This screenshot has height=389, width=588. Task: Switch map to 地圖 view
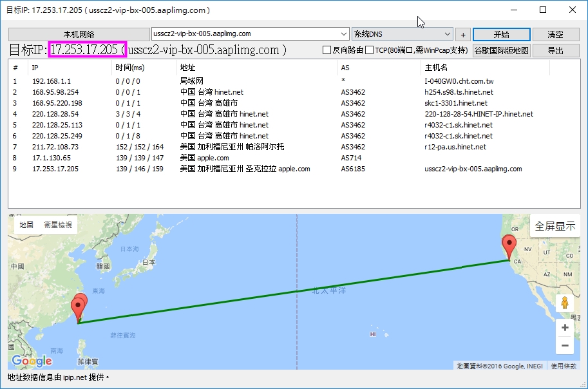pyautogui.click(x=26, y=225)
